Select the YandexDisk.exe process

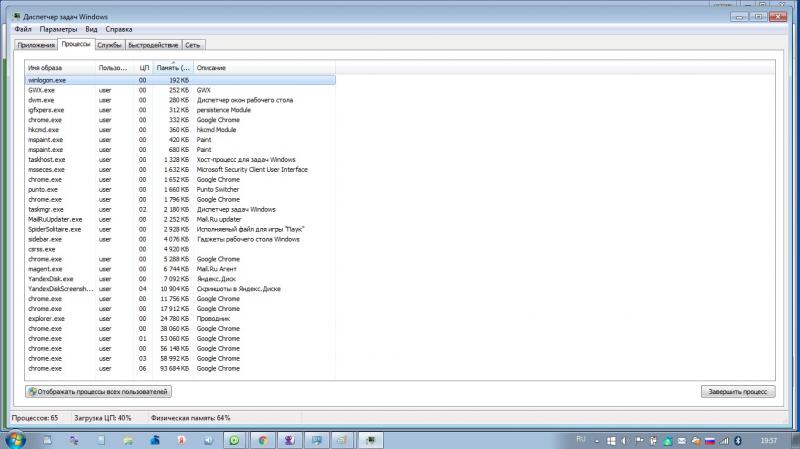[180, 279]
